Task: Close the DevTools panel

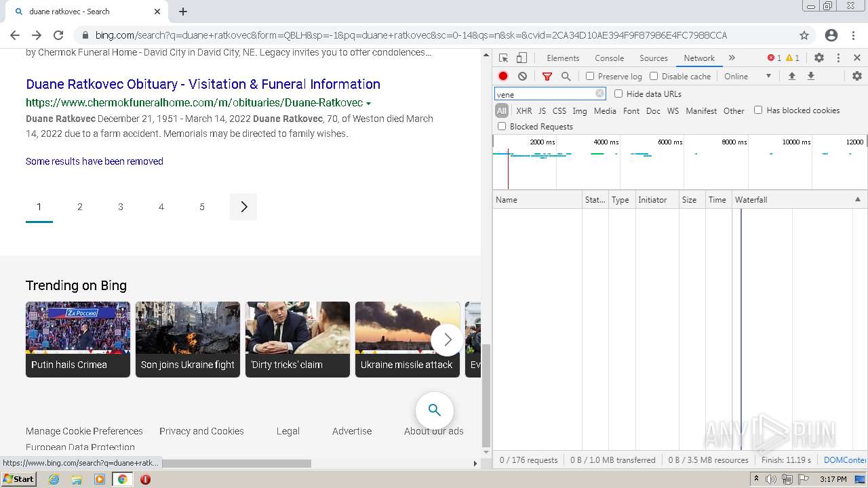Action: point(857,58)
